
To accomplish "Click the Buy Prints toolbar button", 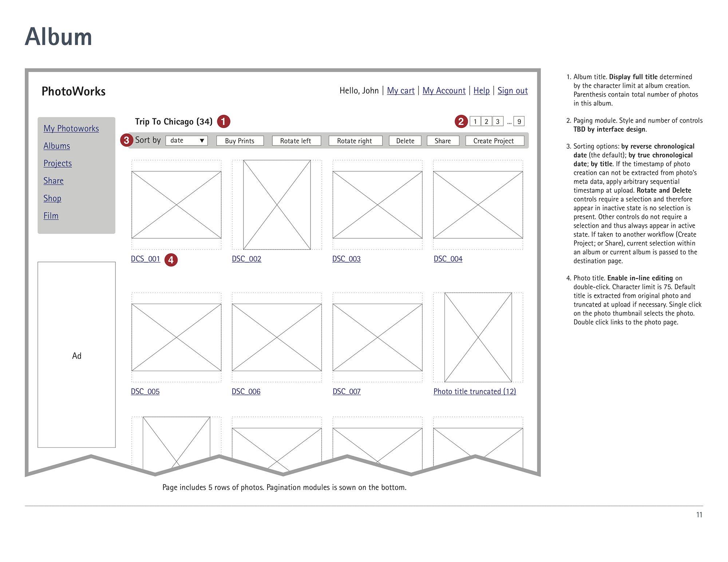I will [x=238, y=140].
